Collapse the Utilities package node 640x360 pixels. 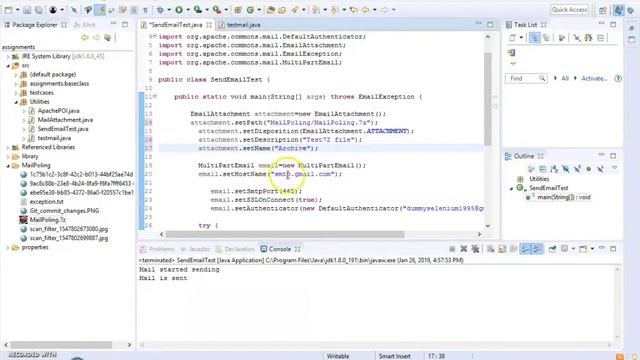[16, 102]
